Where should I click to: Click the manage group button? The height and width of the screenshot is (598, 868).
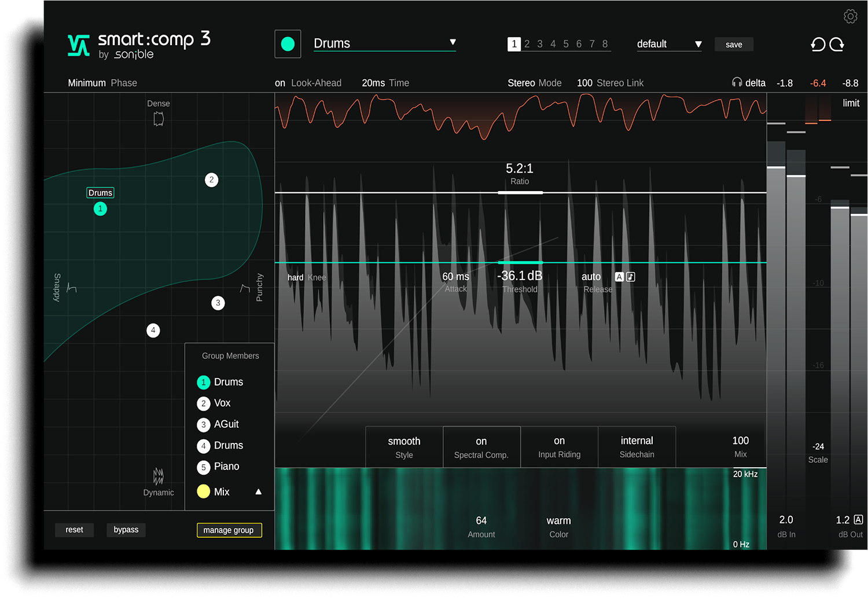(x=229, y=530)
